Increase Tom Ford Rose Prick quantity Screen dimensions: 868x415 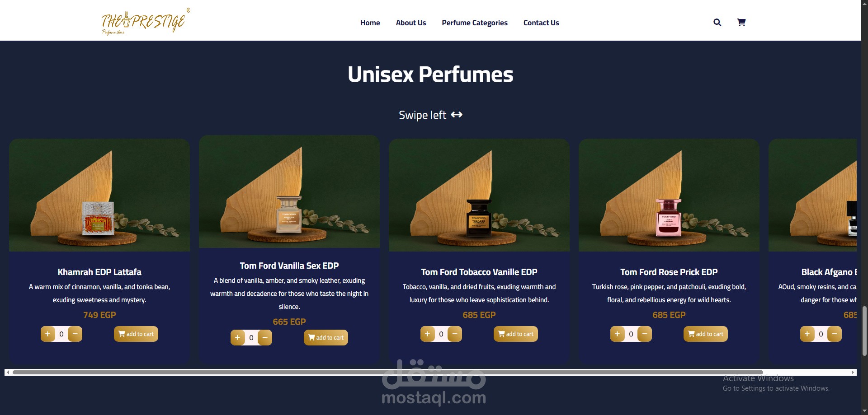[618, 334]
